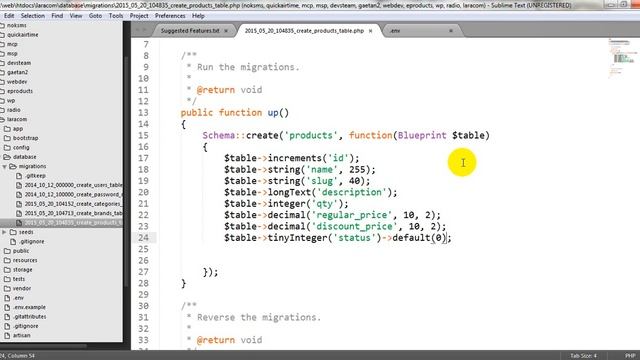Screen dimensions: 640x360
Task: Close the Suggested Features.txt tab
Action: coord(226,31)
